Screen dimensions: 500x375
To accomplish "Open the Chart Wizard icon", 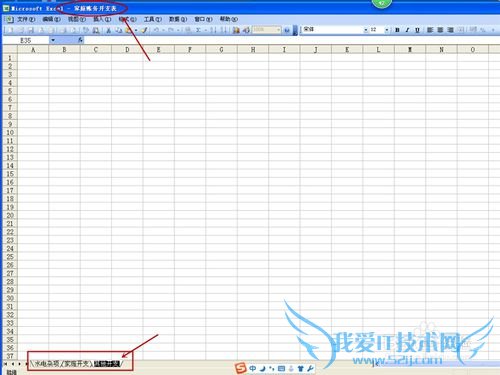I will [236, 30].
